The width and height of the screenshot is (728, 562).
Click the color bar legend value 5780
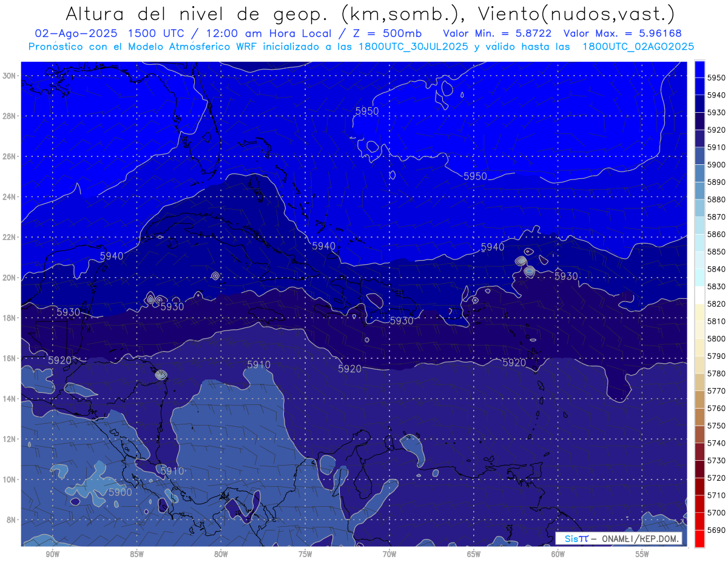click(x=716, y=373)
